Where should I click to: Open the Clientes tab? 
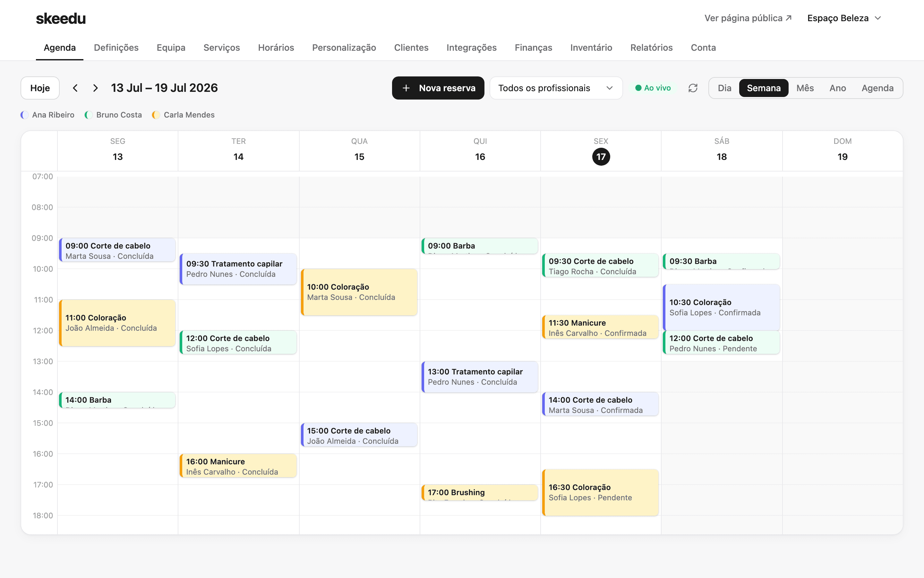(x=411, y=48)
